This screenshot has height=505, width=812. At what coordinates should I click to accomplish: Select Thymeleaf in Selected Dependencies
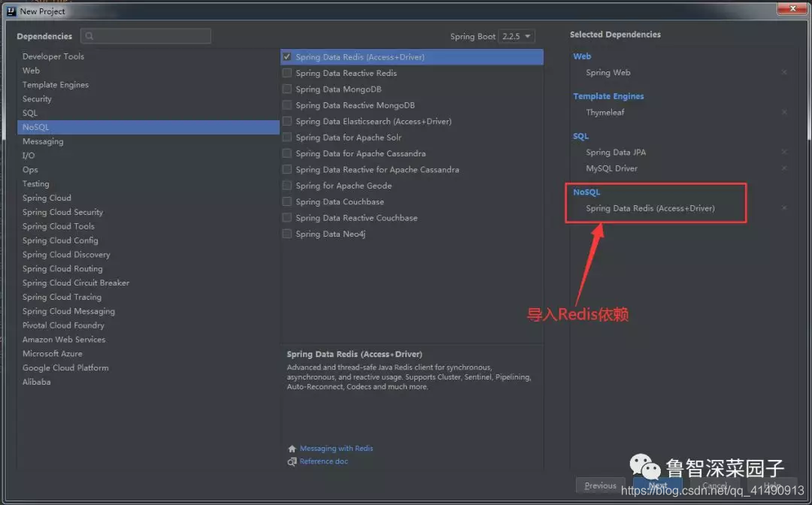(x=604, y=112)
